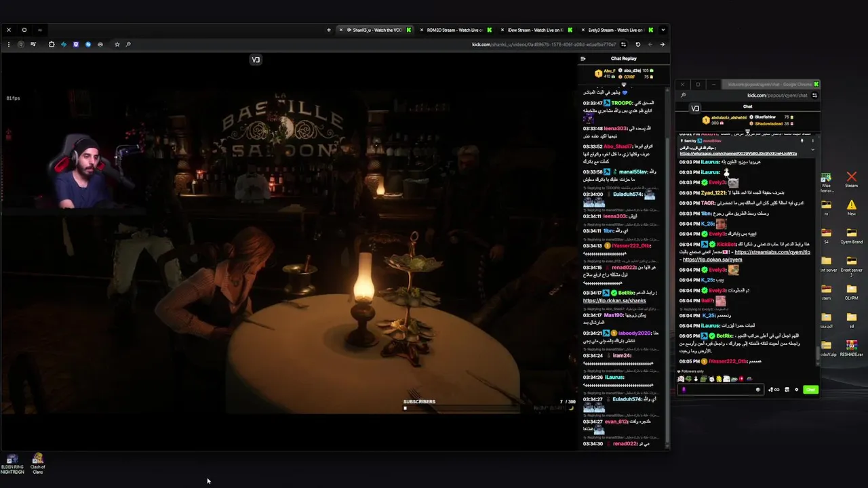Image resolution: width=868 pixels, height=488 pixels.
Task: Click the kick.com address bar URL
Action: pos(544,45)
